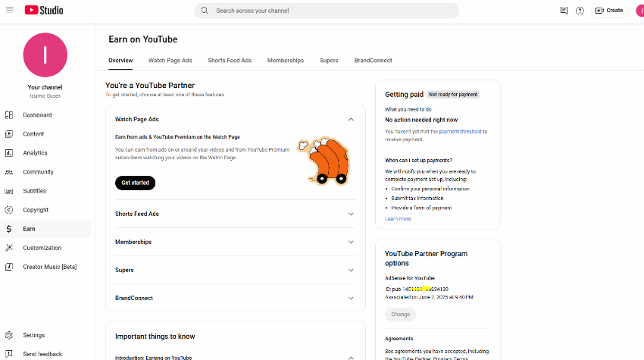Open the comments notification icon in header

[564, 11]
